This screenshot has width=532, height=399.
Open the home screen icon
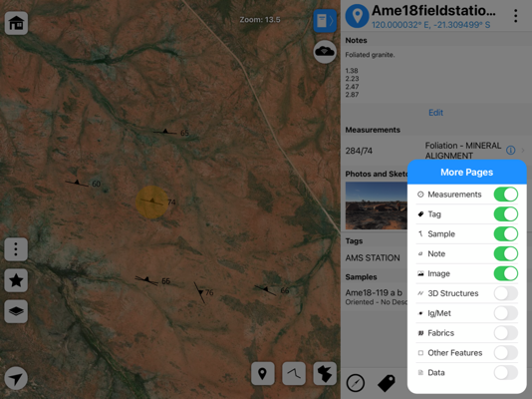[x=16, y=23]
